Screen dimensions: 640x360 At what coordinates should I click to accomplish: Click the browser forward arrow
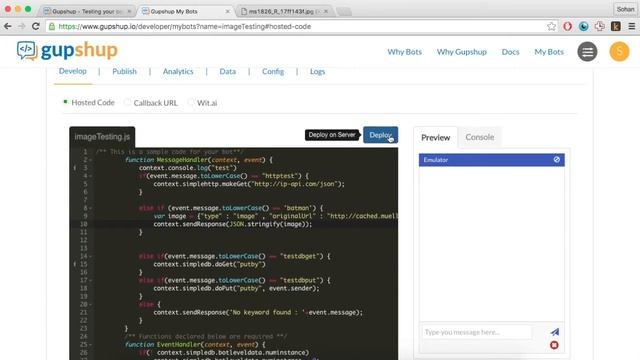(x=22, y=27)
